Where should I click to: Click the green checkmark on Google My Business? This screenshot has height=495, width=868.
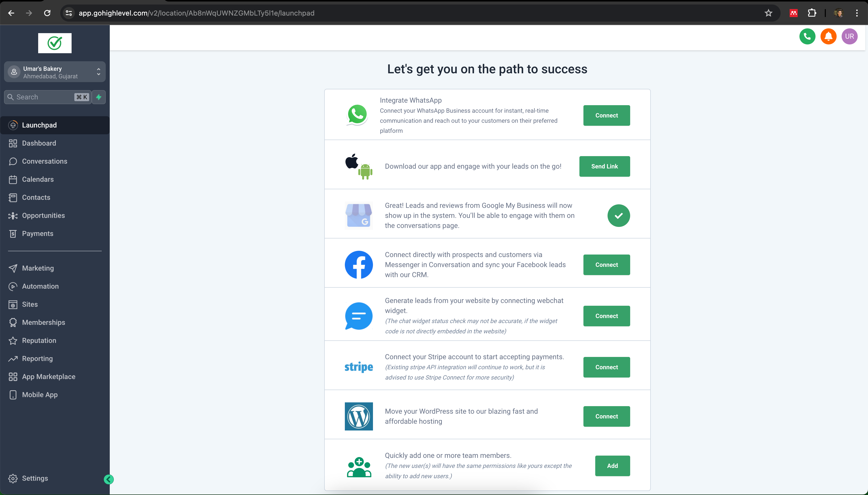click(x=618, y=216)
